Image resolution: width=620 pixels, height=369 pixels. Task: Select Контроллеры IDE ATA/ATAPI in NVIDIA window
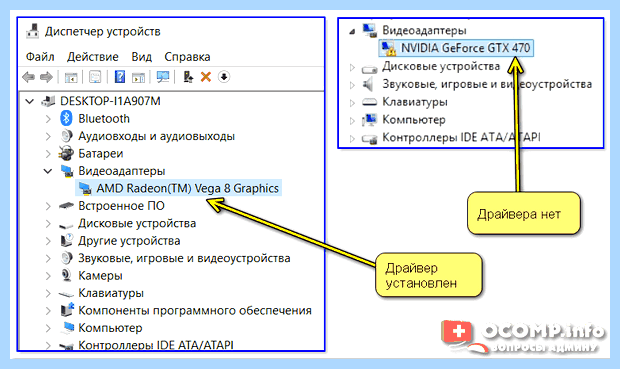[461, 137]
